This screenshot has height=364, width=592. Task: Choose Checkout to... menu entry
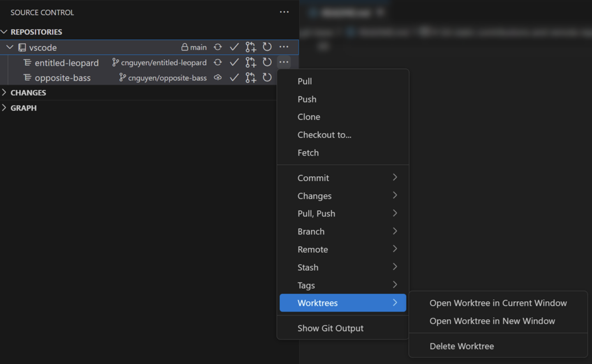[324, 135]
